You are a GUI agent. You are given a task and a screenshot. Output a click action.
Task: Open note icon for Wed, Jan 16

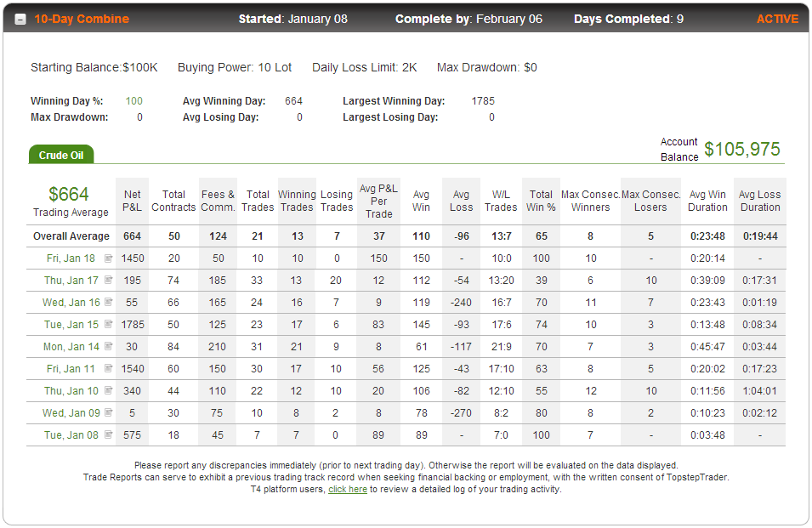tap(108, 302)
